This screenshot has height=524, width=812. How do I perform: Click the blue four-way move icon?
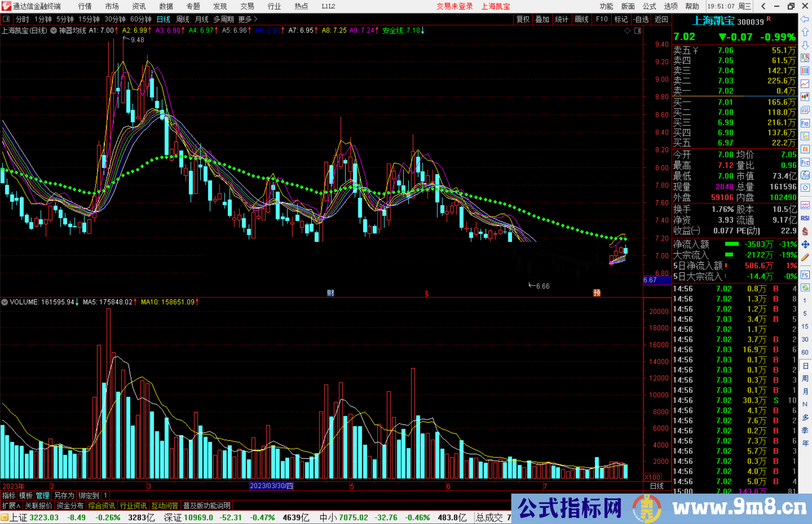pos(805,245)
